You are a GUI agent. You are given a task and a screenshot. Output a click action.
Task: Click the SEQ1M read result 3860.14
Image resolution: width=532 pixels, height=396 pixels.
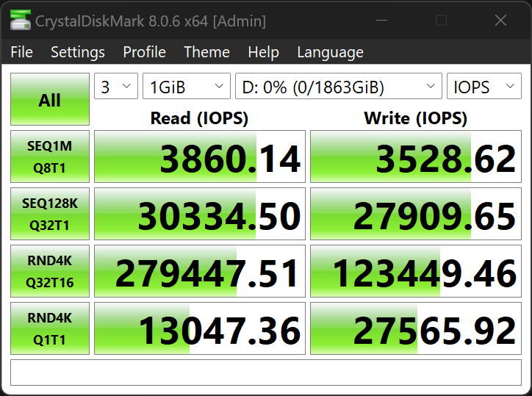pyautogui.click(x=200, y=156)
